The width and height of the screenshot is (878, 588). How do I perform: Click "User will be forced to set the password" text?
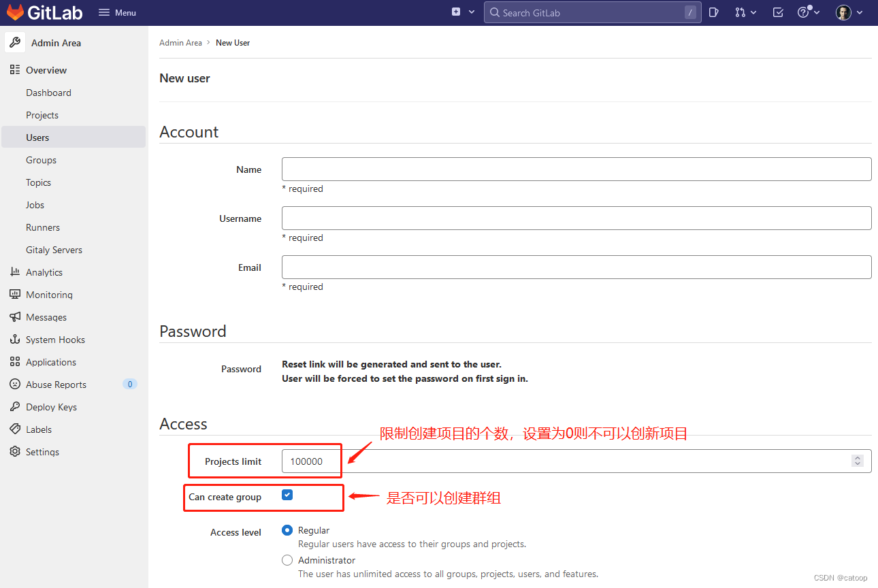pos(405,378)
